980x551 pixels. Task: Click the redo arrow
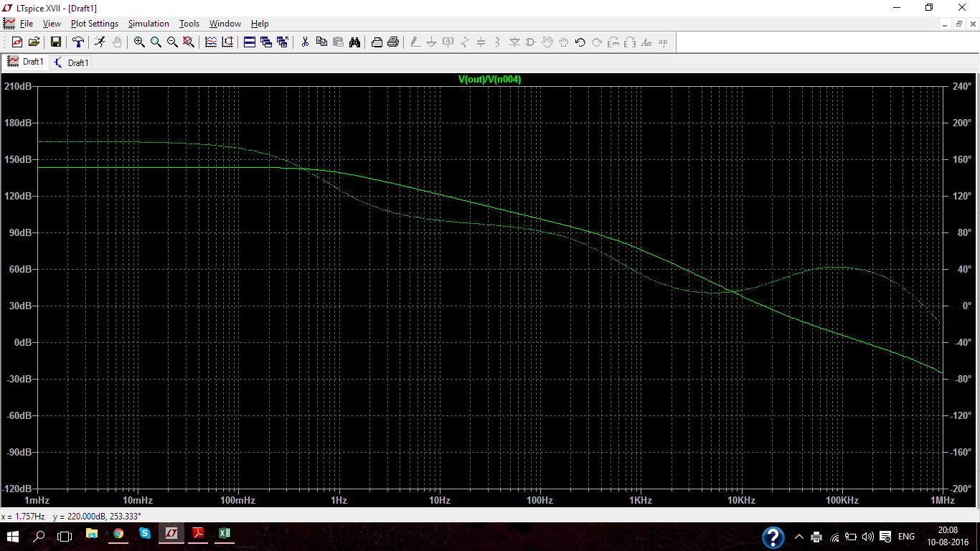[x=597, y=42]
